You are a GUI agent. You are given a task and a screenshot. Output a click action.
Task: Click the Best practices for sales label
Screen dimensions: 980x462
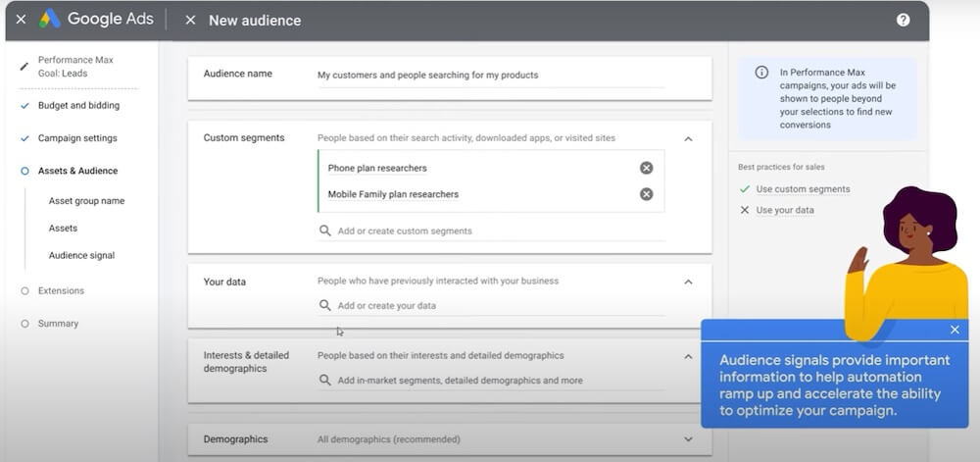(x=781, y=167)
